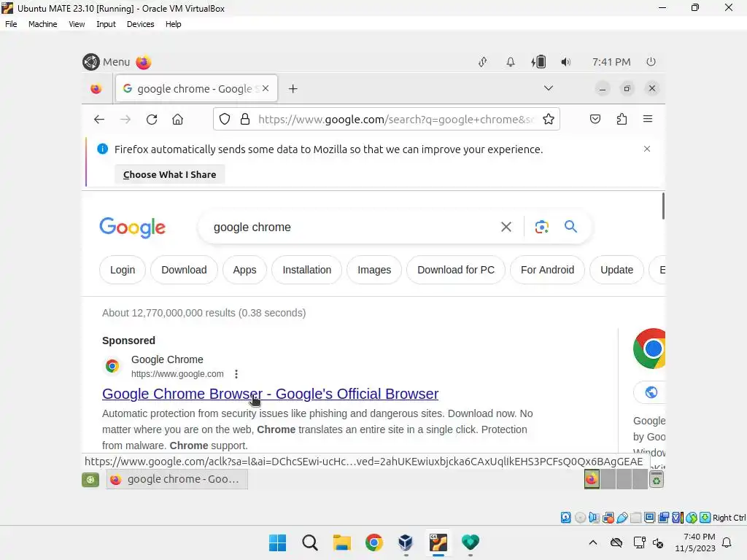Viewport: 747px width, 560px height.
Task: Clear the search query with X
Action: [x=506, y=227]
